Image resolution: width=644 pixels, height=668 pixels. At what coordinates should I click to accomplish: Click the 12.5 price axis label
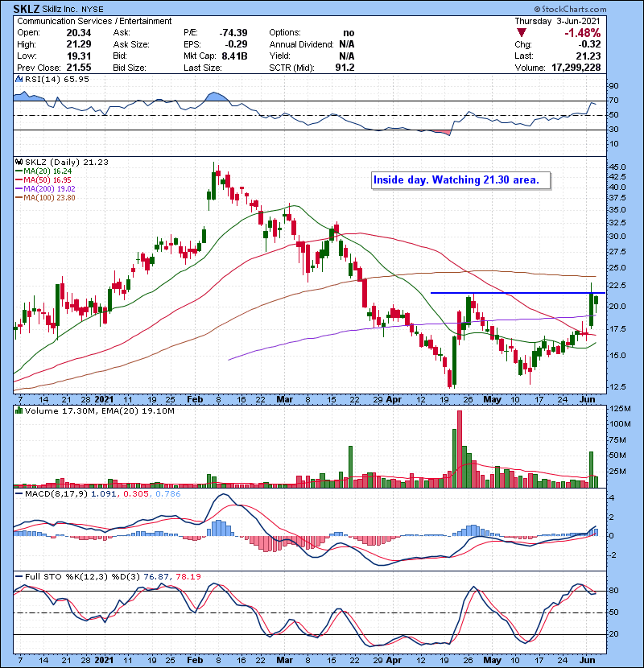(617, 387)
